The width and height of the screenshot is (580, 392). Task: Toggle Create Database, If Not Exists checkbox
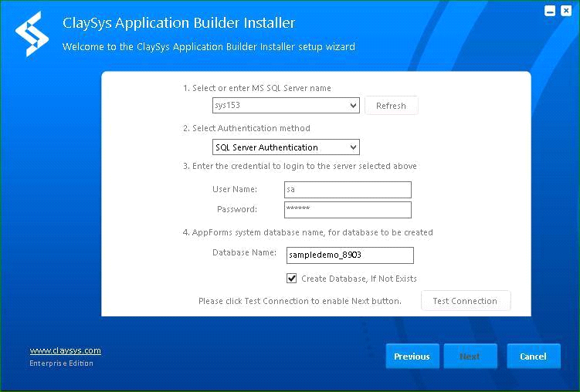291,279
